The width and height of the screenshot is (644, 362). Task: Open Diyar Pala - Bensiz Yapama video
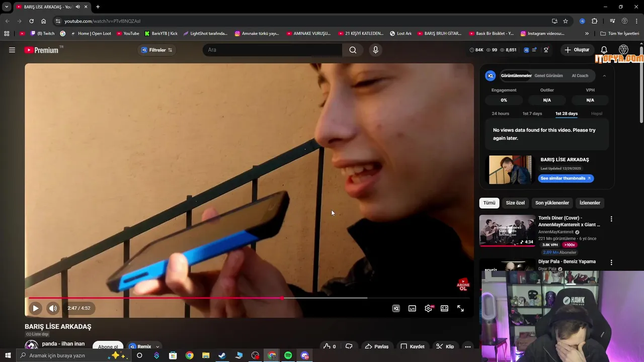click(x=567, y=261)
